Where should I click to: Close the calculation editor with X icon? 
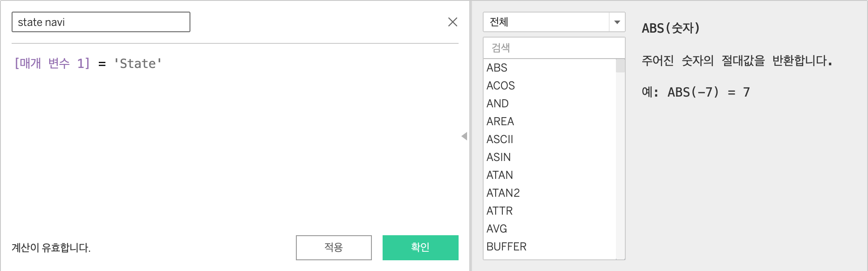452,22
